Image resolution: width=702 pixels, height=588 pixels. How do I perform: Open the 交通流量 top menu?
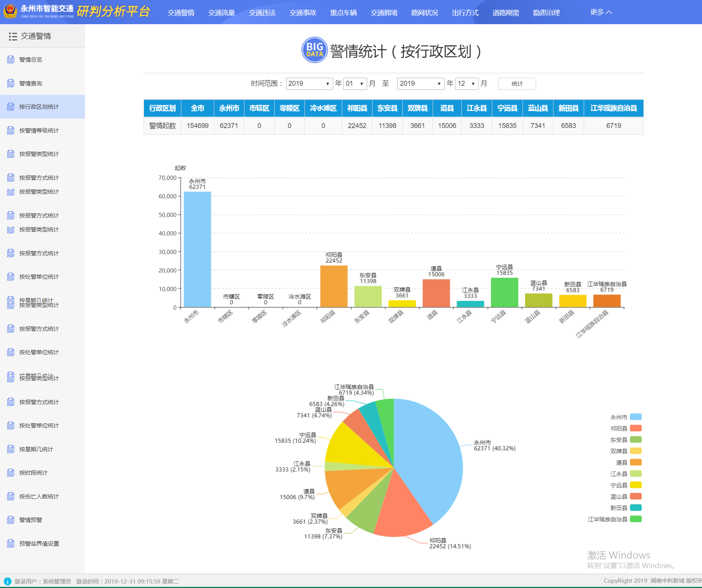[221, 12]
